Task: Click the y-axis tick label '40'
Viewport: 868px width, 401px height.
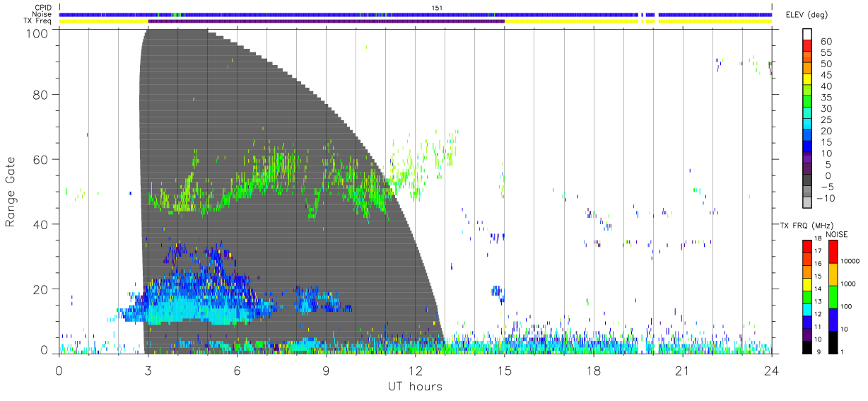Action: [x=41, y=224]
